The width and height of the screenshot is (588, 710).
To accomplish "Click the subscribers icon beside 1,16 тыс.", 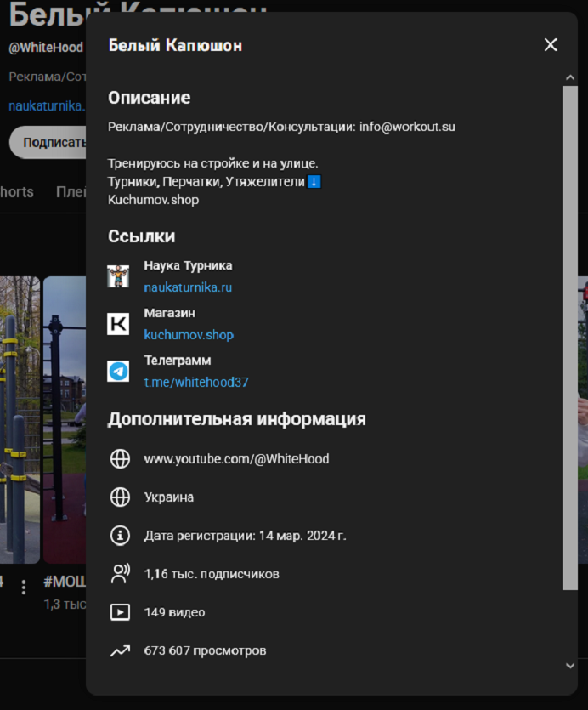I will pyautogui.click(x=121, y=574).
